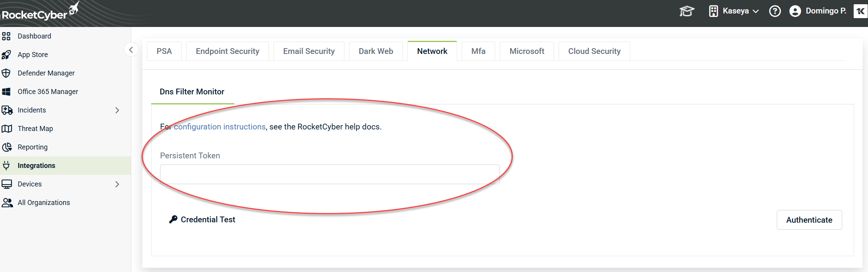This screenshot has height=272, width=868.
Task: Open the Kaseya organization dropdown
Action: click(x=734, y=11)
